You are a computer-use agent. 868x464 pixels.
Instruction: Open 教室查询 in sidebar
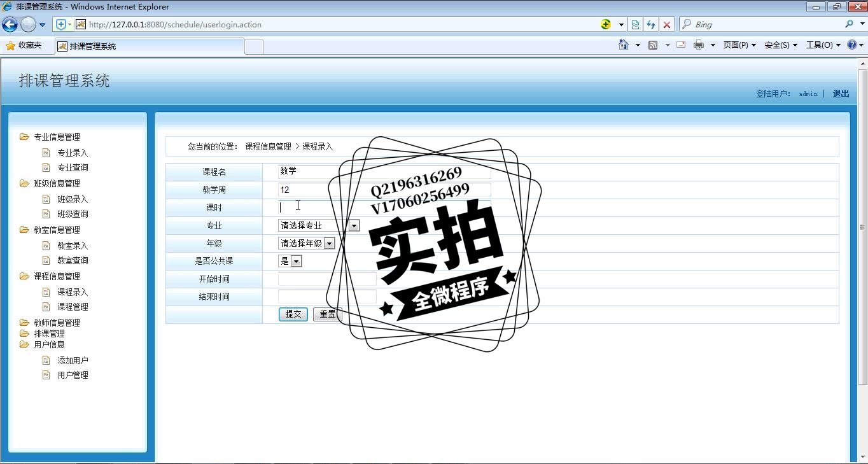click(73, 260)
